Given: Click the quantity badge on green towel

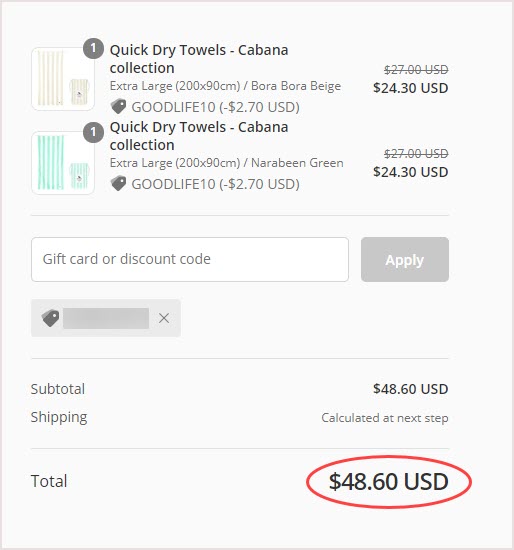Looking at the screenshot, I should coord(93,133).
